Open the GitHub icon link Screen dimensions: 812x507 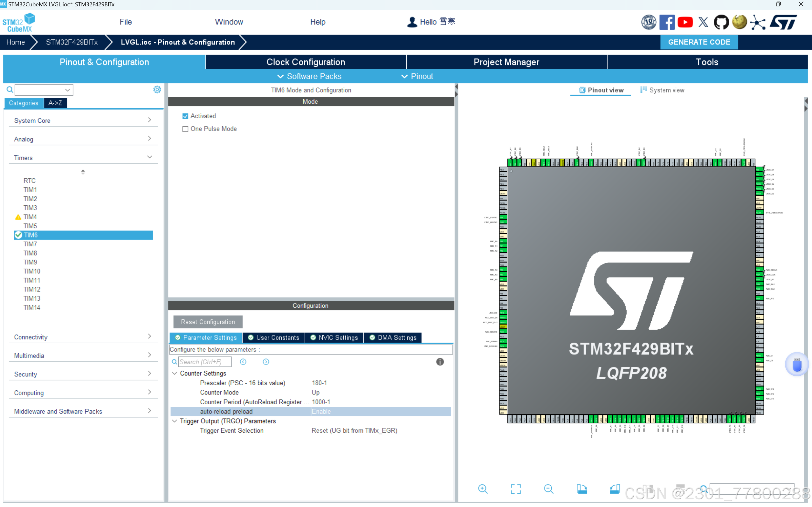(721, 22)
